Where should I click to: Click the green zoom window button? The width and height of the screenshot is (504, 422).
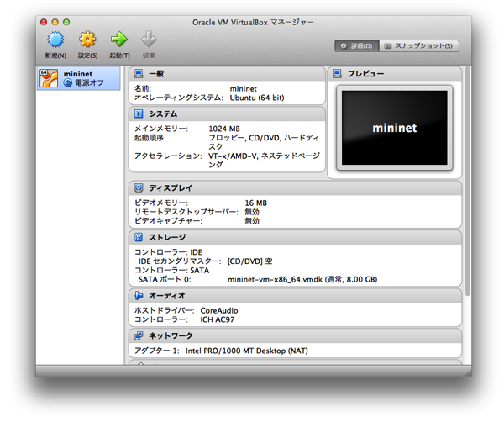tap(67, 21)
